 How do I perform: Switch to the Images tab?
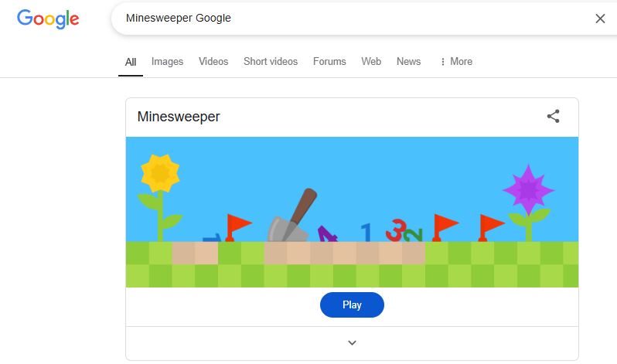tap(167, 62)
